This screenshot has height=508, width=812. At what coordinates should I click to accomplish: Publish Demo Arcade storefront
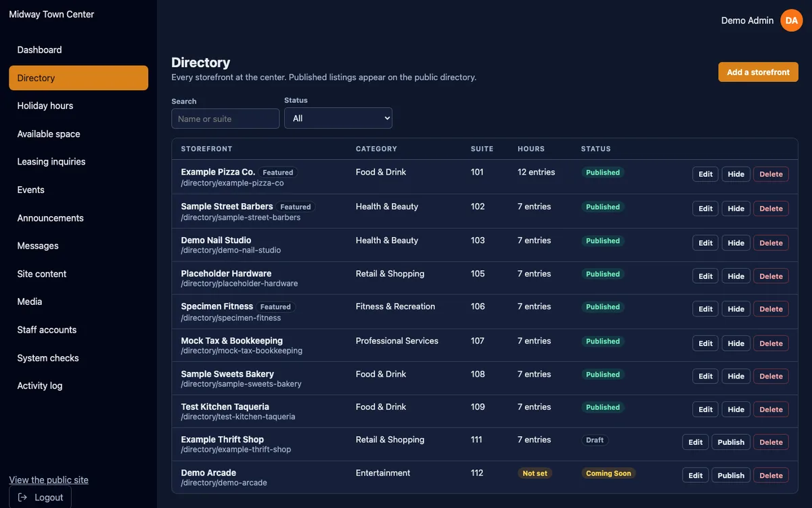731,475
